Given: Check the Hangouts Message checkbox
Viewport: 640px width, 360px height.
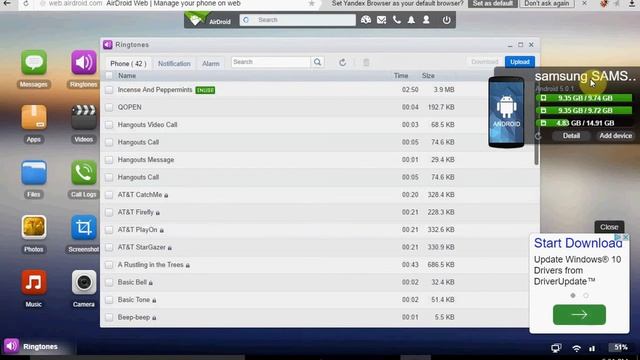Looking at the screenshot, I should click(109, 160).
